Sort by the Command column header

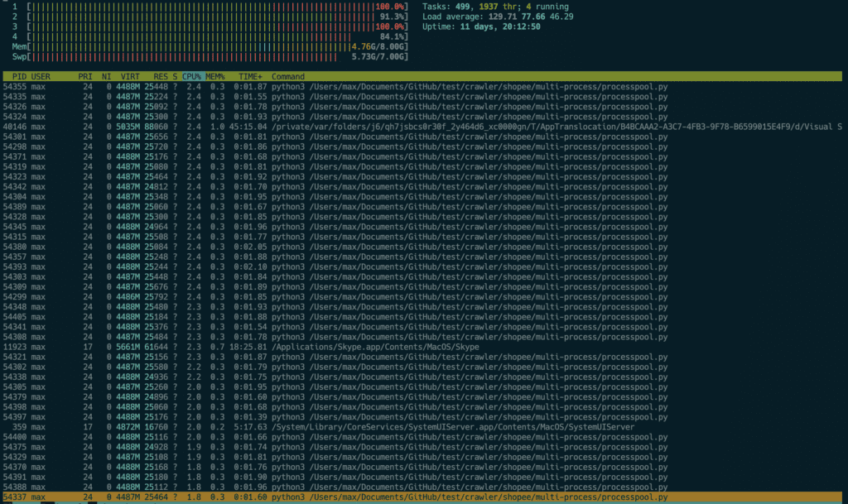click(x=287, y=77)
